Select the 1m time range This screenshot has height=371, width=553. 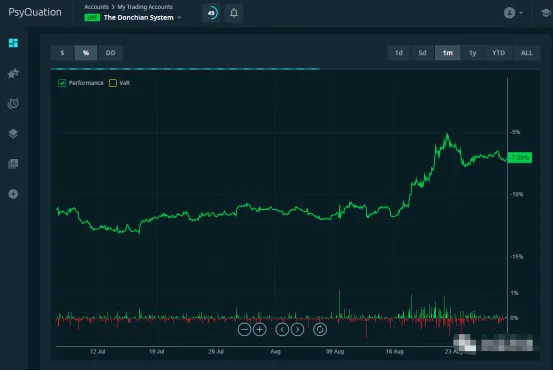448,53
